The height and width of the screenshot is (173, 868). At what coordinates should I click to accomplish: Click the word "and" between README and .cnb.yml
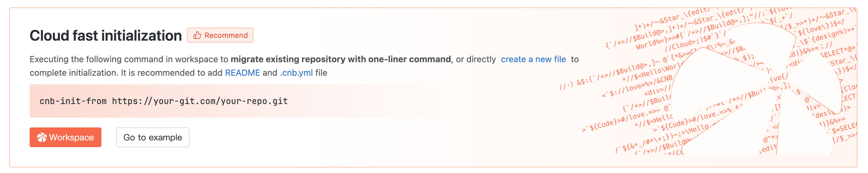(270, 73)
